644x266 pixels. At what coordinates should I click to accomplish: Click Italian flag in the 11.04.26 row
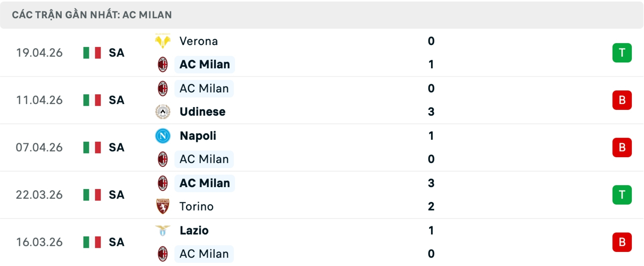coord(92,100)
